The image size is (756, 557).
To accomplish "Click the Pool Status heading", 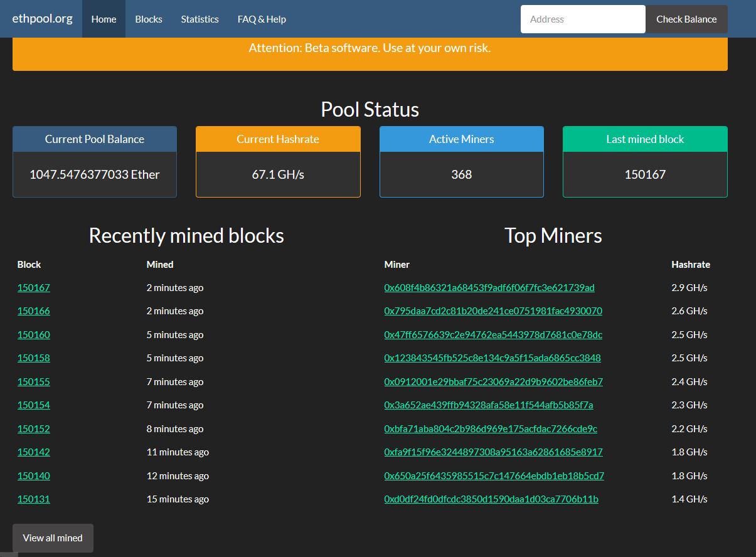I will point(370,109).
